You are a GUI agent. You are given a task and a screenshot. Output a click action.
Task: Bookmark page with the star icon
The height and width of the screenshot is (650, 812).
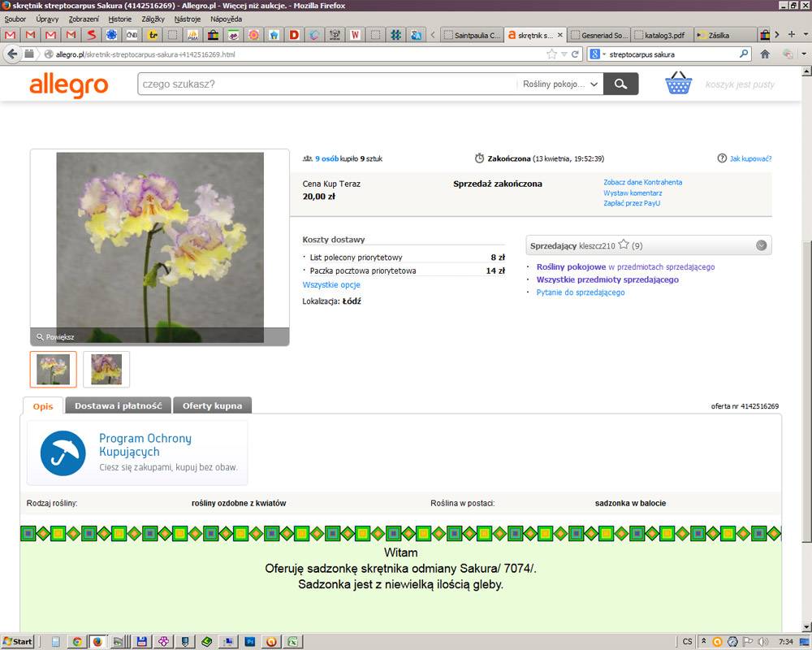[551, 54]
